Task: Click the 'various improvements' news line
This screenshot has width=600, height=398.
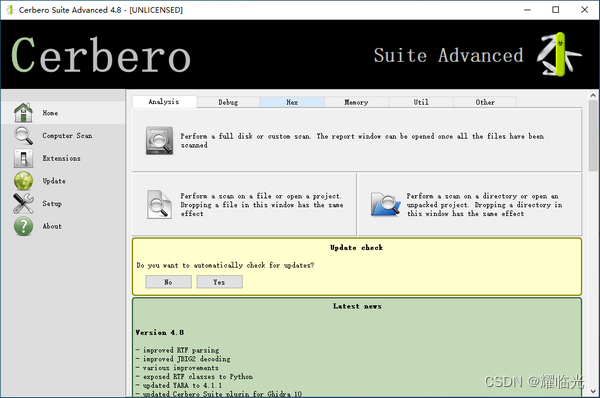Action: tap(177, 368)
